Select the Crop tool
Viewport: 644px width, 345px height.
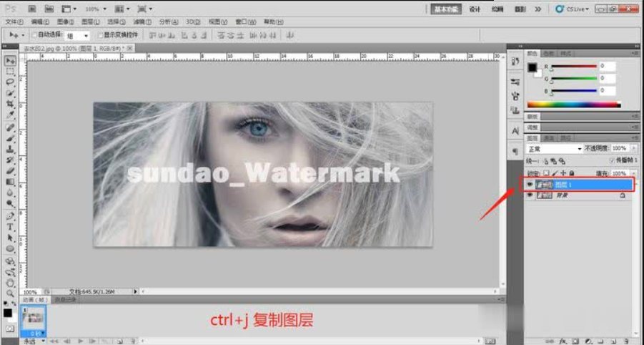10,104
